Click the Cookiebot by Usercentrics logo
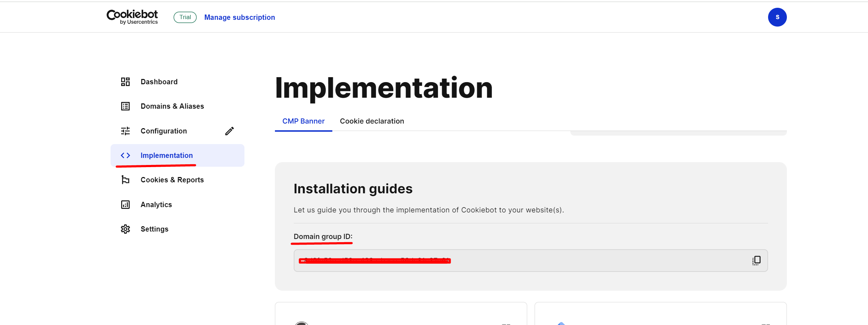868x325 pixels. [132, 17]
